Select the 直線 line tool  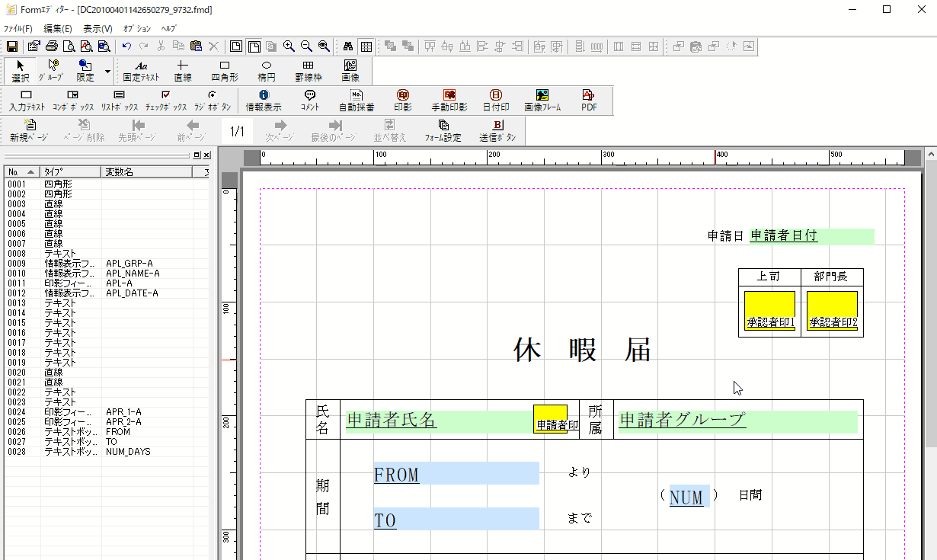[183, 71]
